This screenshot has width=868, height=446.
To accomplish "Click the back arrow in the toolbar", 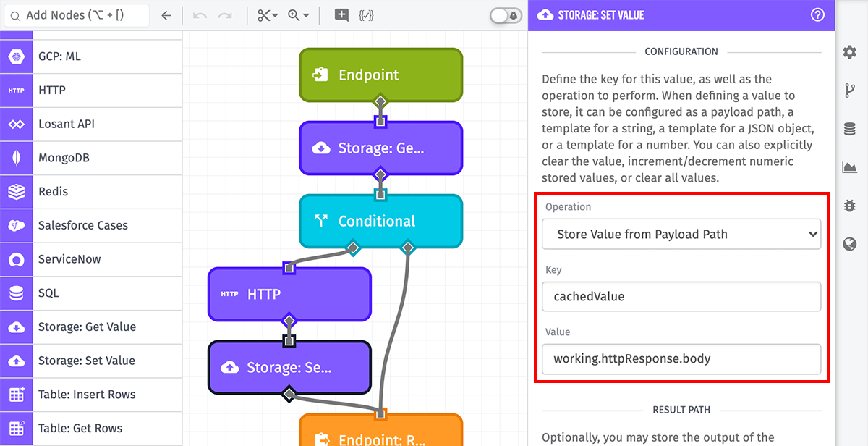I will tap(166, 15).
